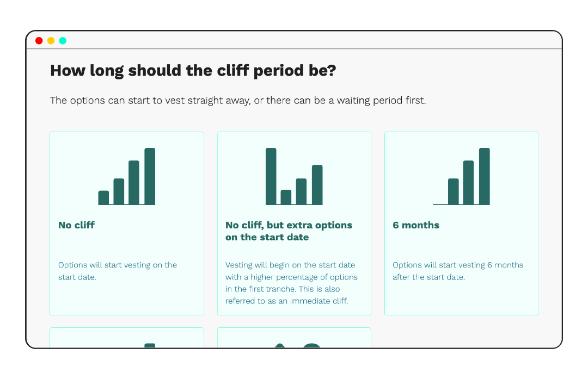
Task: Click the tall first bar in the extra options chart
Action: point(271,176)
